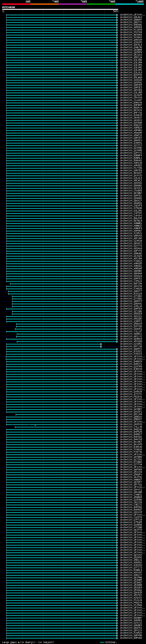
Task: Open hit UniRef100_Q6DHT2
Action: (x=131, y=349)
